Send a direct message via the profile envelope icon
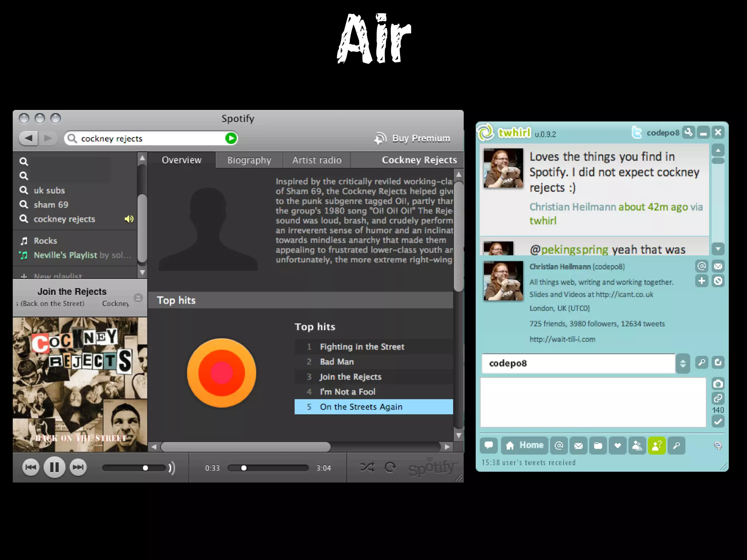Viewport: 747px width, 560px height. tap(718, 266)
